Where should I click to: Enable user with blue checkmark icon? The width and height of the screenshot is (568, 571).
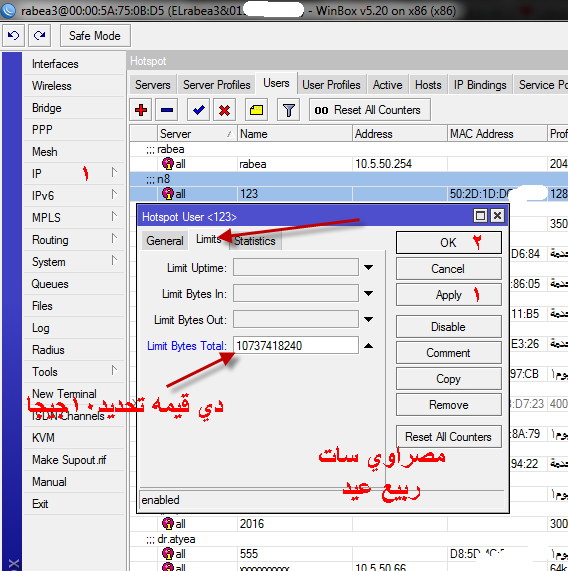[x=198, y=110]
